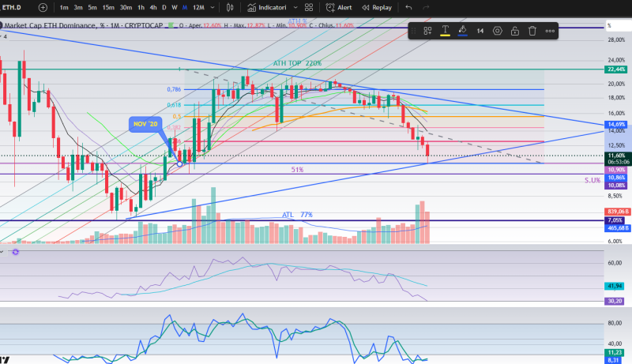The width and height of the screenshot is (632, 364).
Task: Click the undo arrow
Action: pos(408,7)
